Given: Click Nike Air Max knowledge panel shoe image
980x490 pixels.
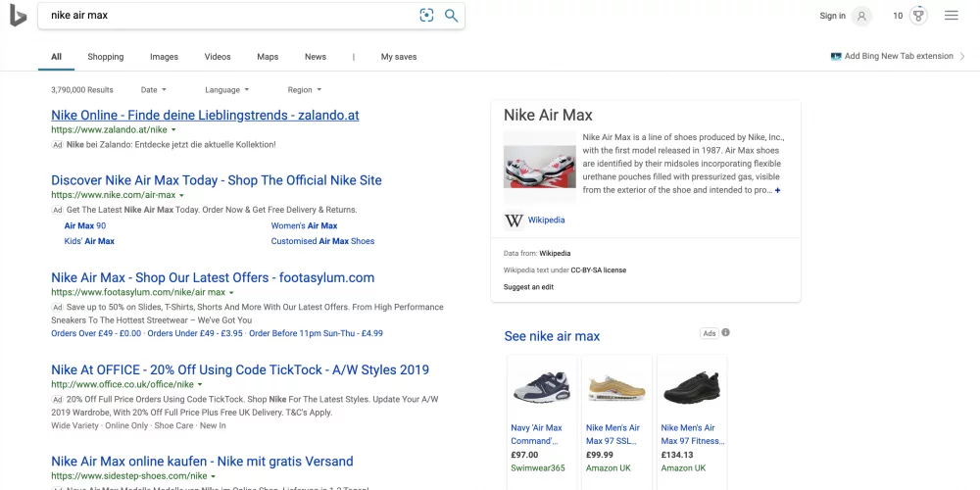Looking at the screenshot, I should (540, 167).
